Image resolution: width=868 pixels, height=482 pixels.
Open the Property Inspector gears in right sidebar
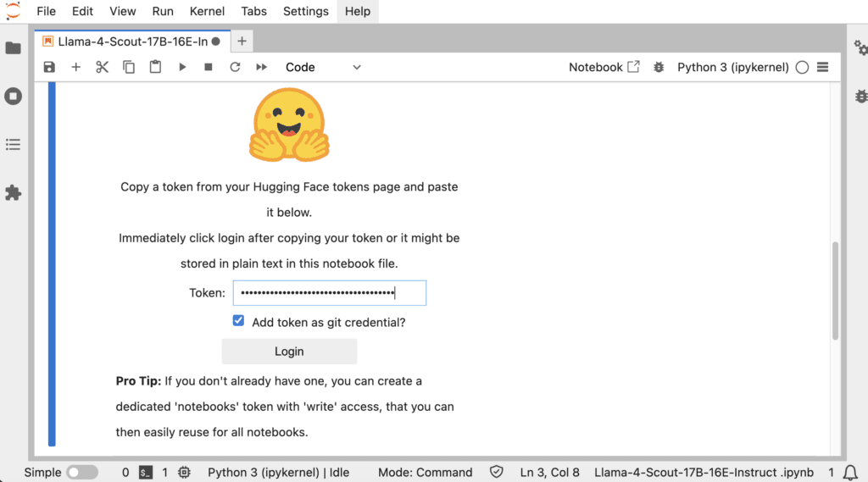(860, 48)
